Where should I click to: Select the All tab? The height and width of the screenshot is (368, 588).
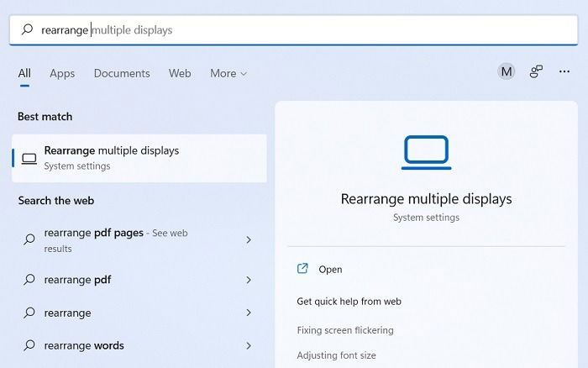pos(24,73)
